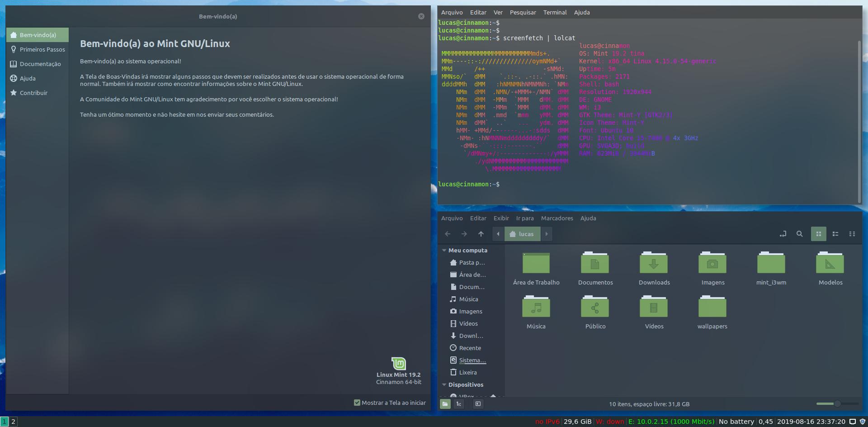
Task: Open Documentação in welcome window
Action: click(38, 64)
